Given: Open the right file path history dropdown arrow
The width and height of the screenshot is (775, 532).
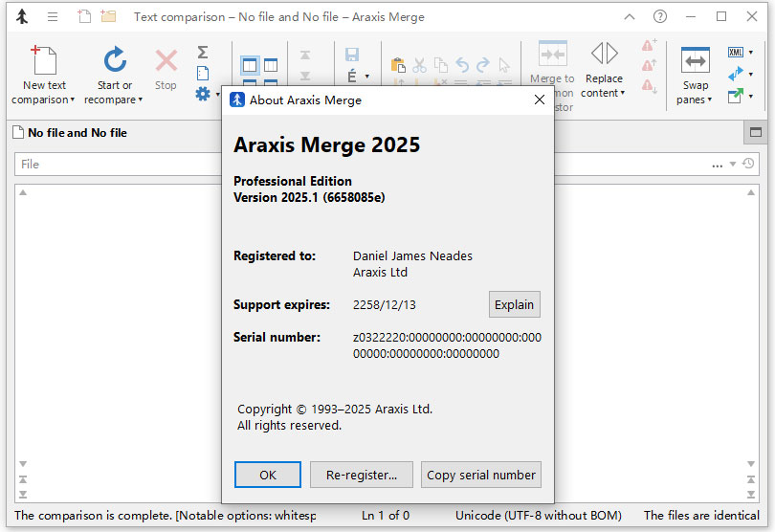Looking at the screenshot, I should 733,164.
